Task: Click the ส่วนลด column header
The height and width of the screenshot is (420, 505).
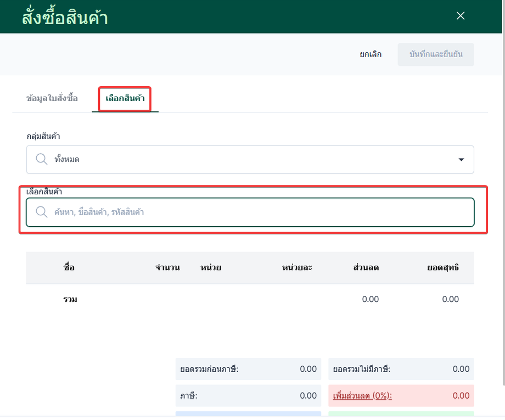Action: pos(366,268)
